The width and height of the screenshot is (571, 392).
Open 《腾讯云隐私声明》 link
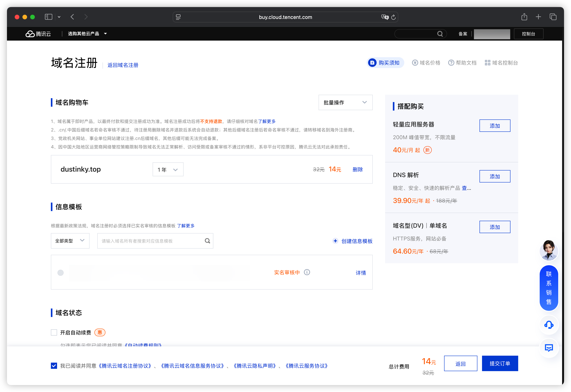click(x=255, y=366)
